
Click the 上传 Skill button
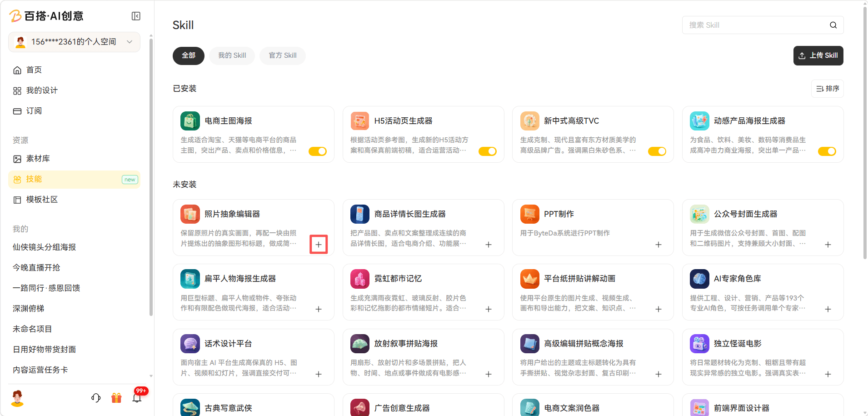818,55
